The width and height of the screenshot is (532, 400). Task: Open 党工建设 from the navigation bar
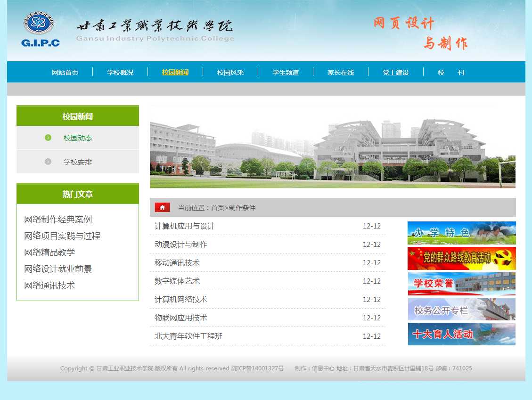point(396,73)
